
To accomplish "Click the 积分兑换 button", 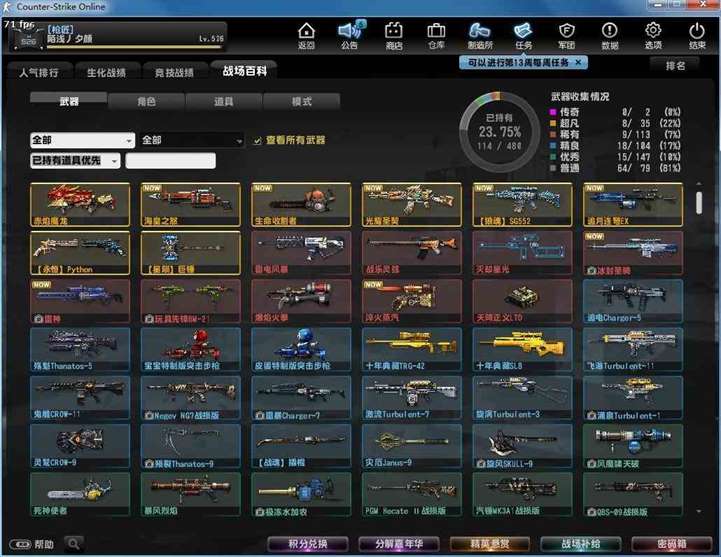I will coord(308,544).
